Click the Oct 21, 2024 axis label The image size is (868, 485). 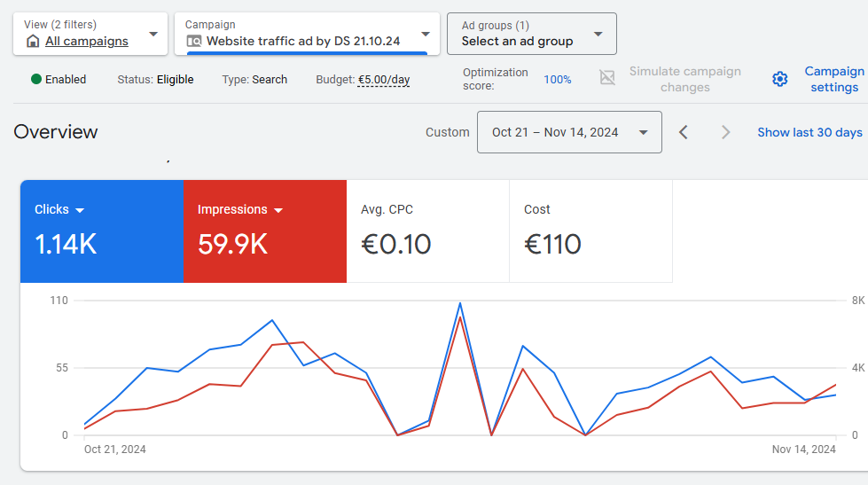pos(114,449)
